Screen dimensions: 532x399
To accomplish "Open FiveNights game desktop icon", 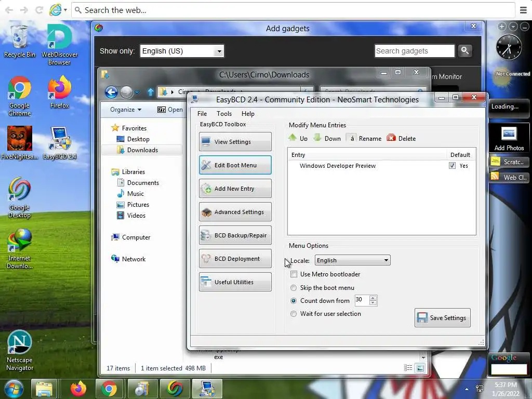I will pyautogui.click(x=19, y=142).
